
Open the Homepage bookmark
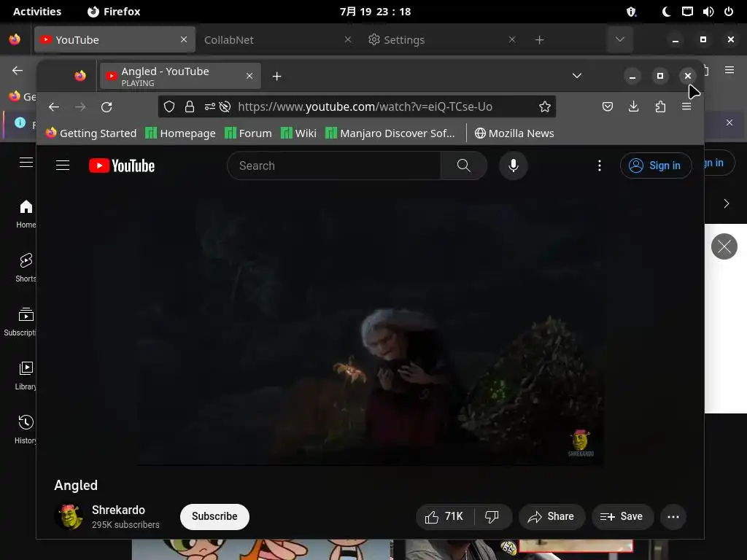(181, 133)
